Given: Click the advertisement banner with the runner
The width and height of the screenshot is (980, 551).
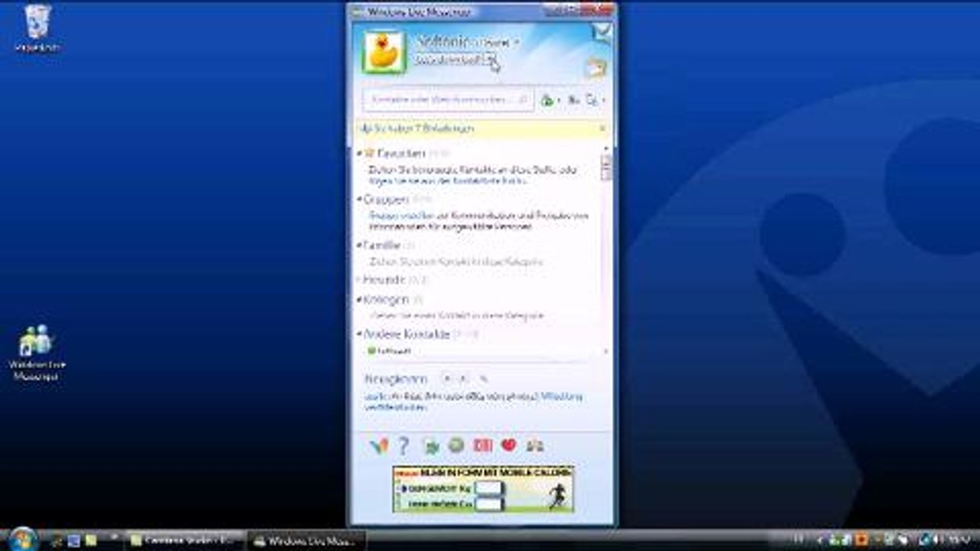Looking at the screenshot, I should coord(483,489).
